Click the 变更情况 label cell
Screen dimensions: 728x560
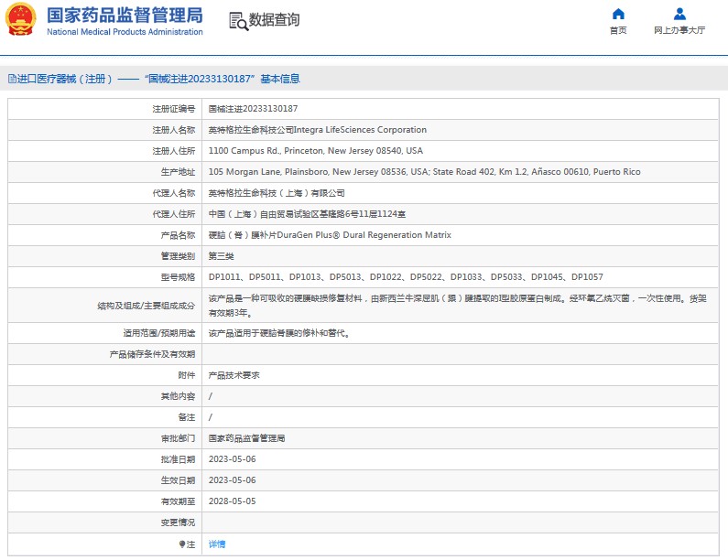(x=105, y=522)
